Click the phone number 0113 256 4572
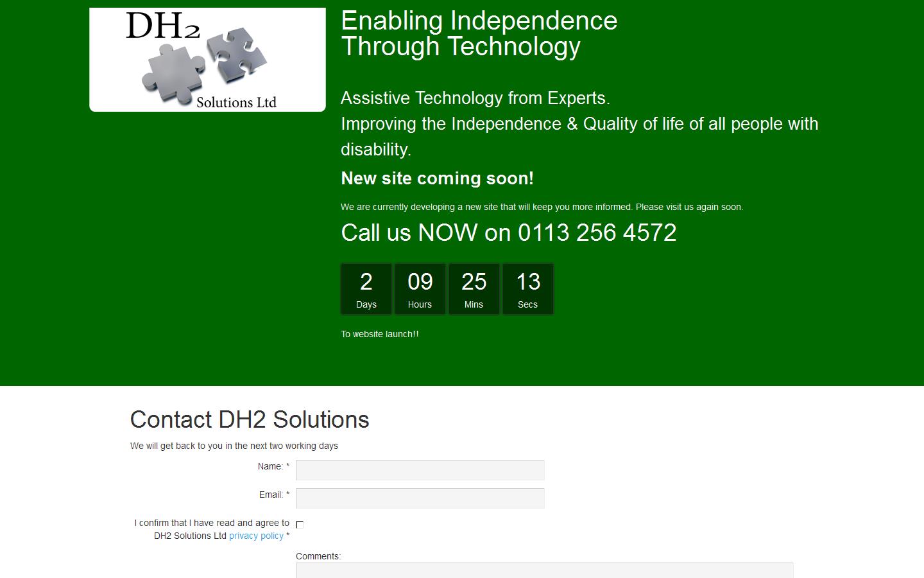 [596, 233]
